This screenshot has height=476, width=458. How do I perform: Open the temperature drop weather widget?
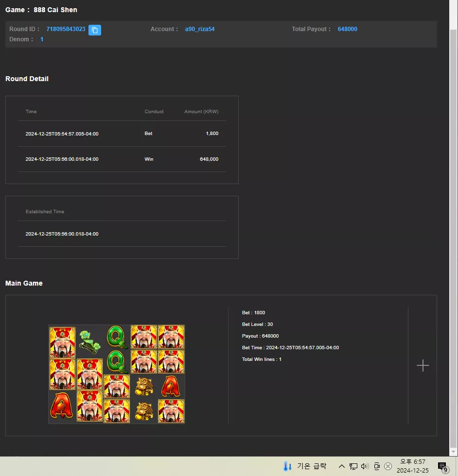(305, 466)
